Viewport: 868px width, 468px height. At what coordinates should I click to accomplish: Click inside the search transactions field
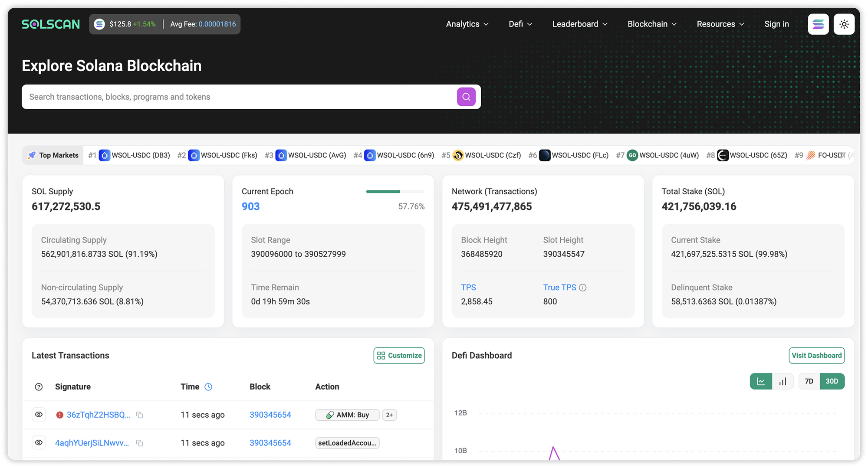(x=217, y=96)
